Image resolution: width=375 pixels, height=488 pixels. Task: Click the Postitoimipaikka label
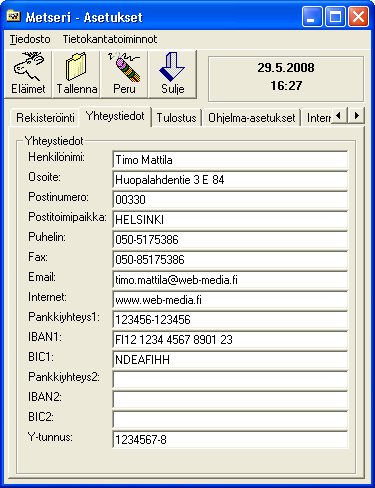pos(67,217)
